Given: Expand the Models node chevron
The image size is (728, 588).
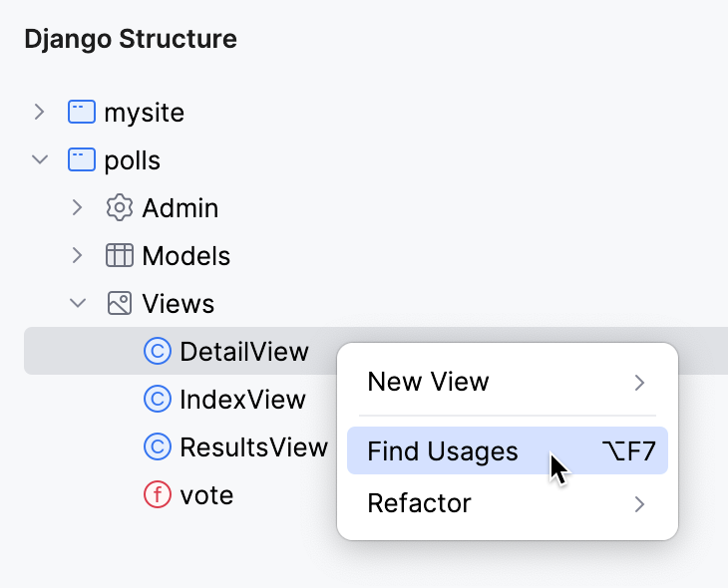Looking at the screenshot, I should (x=78, y=255).
